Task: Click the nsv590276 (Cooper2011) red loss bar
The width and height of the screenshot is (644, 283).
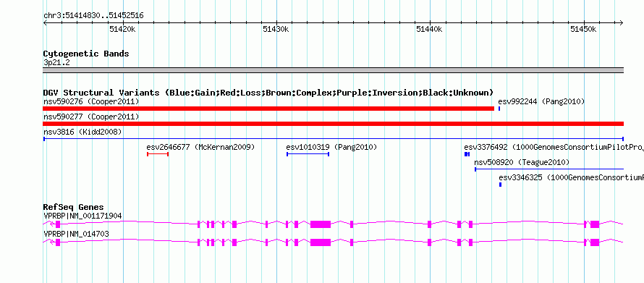Action: tap(268, 109)
